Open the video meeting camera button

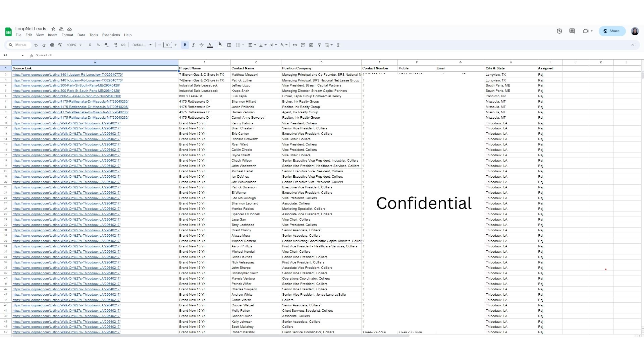coord(588,31)
